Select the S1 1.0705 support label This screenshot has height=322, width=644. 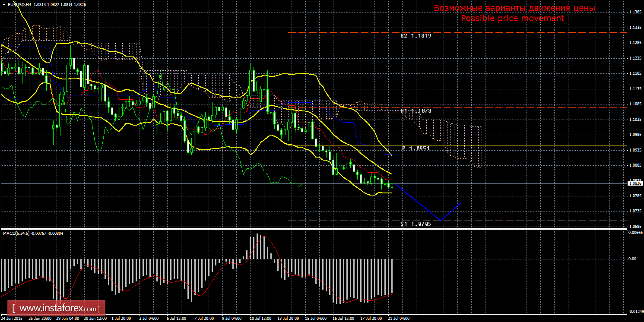[416, 224]
